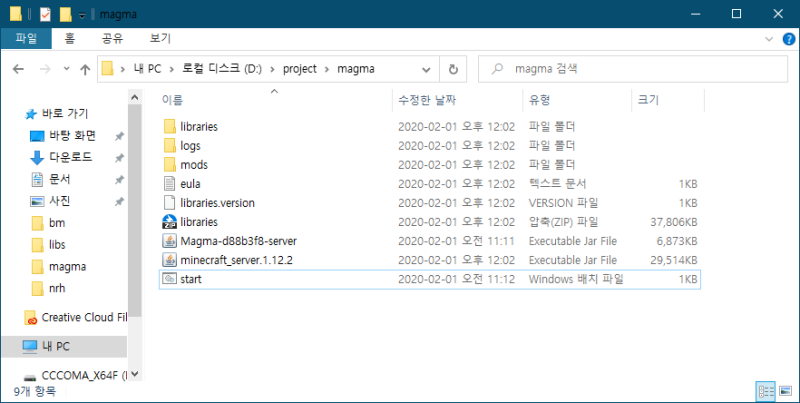Open the address bar history dropdown

[x=426, y=69]
